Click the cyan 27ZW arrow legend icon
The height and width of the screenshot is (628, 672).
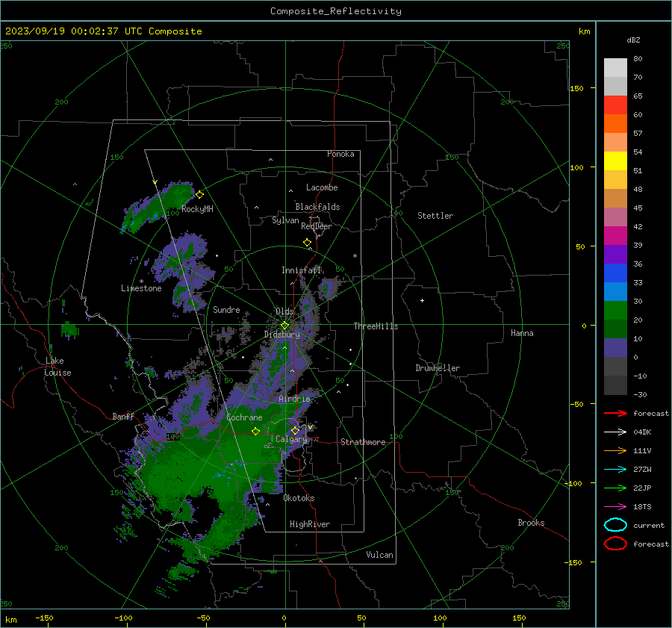tap(615, 470)
